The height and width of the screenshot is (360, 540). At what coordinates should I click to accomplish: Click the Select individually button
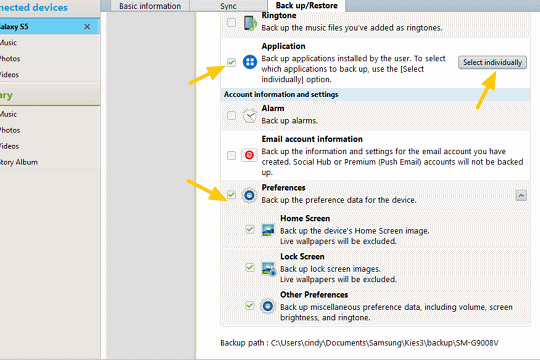(x=492, y=62)
